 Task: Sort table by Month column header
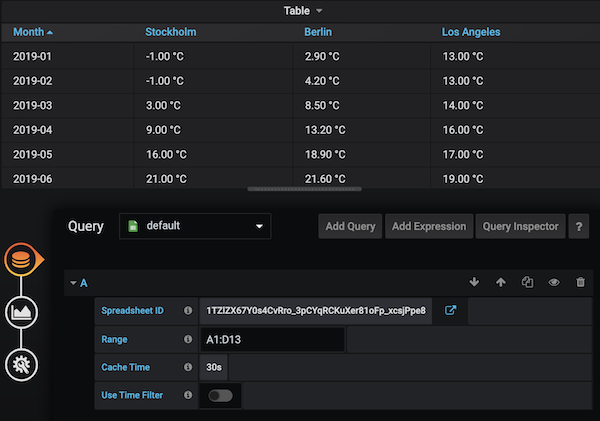click(x=33, y=32)
